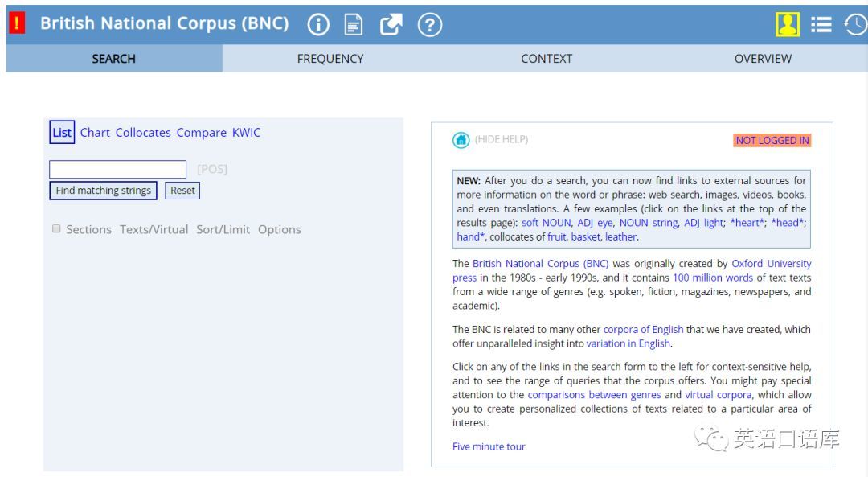868x477 pixels.
Task: Select the Collocates search mode
Action: coord(143,133)
